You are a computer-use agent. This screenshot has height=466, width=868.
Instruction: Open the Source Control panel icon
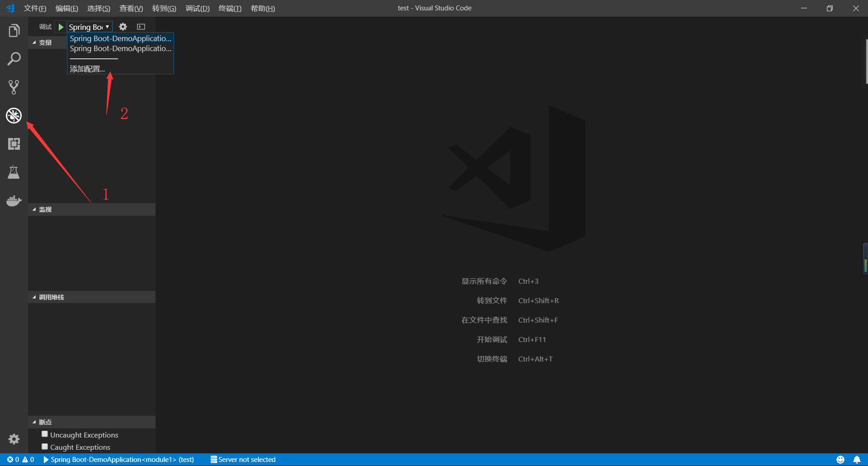[14, 87]
